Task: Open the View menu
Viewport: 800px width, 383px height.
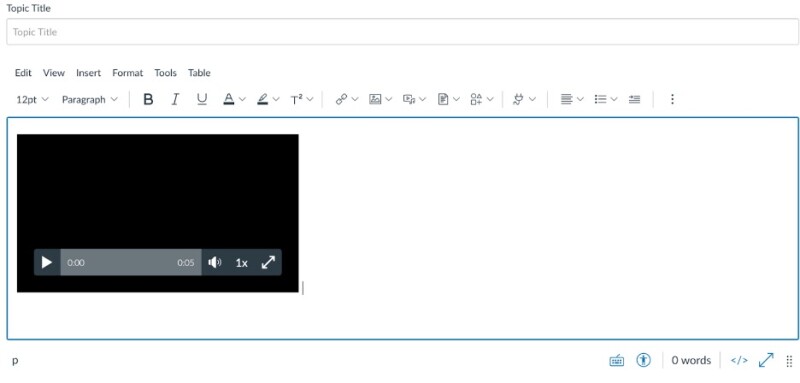Action: pos(54,73)
